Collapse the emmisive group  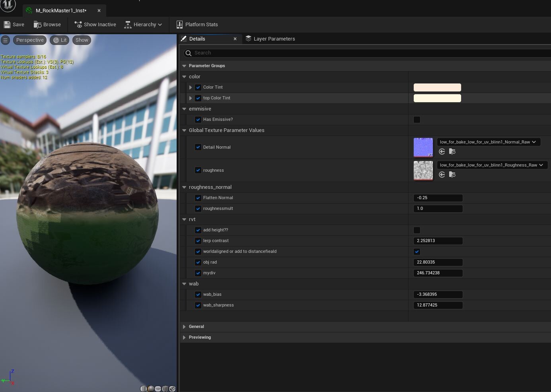click(184, 109)
